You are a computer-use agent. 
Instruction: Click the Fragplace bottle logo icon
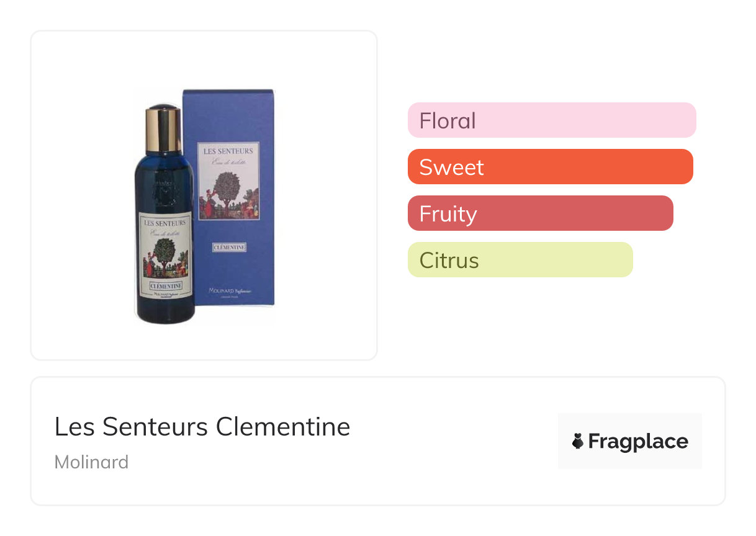577,442
